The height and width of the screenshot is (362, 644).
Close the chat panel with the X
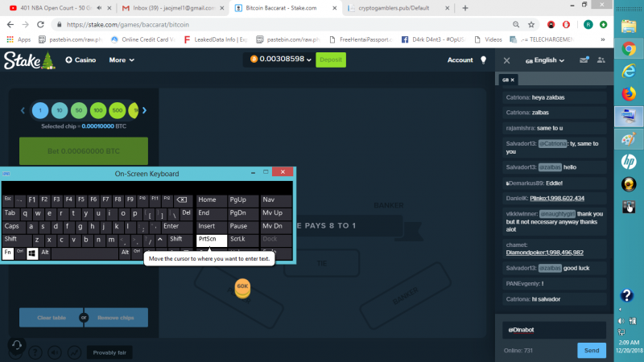tap(507, 60)
